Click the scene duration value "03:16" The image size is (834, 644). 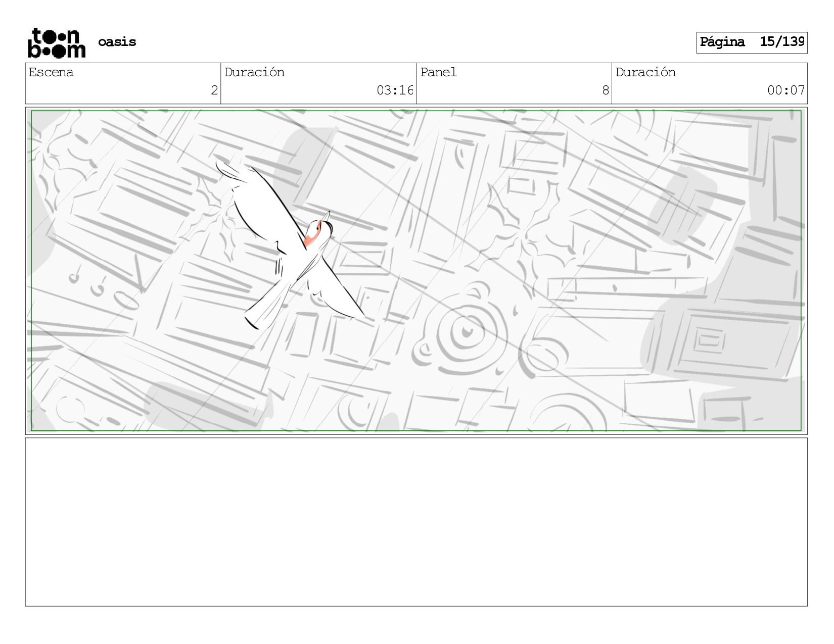(395, 90)
